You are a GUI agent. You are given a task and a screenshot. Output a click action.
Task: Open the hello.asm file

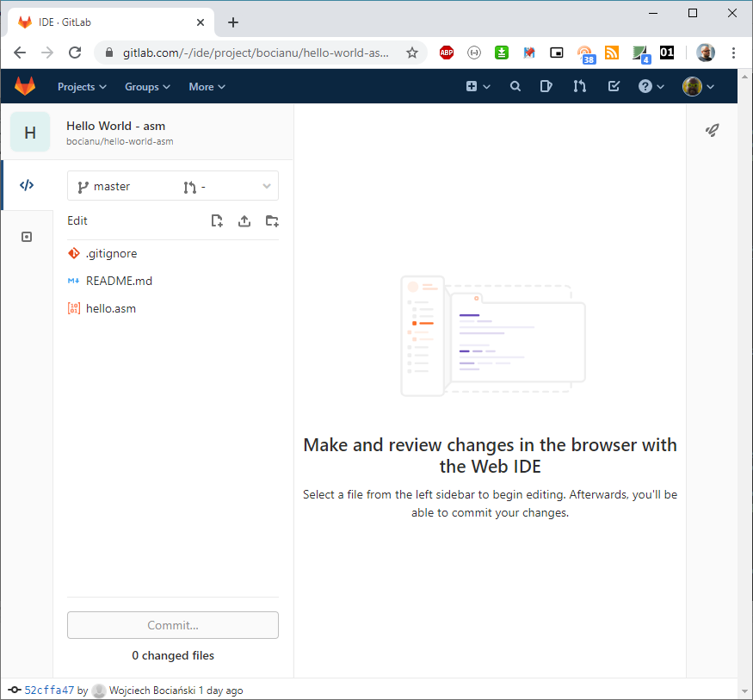(x=110, y=308)
